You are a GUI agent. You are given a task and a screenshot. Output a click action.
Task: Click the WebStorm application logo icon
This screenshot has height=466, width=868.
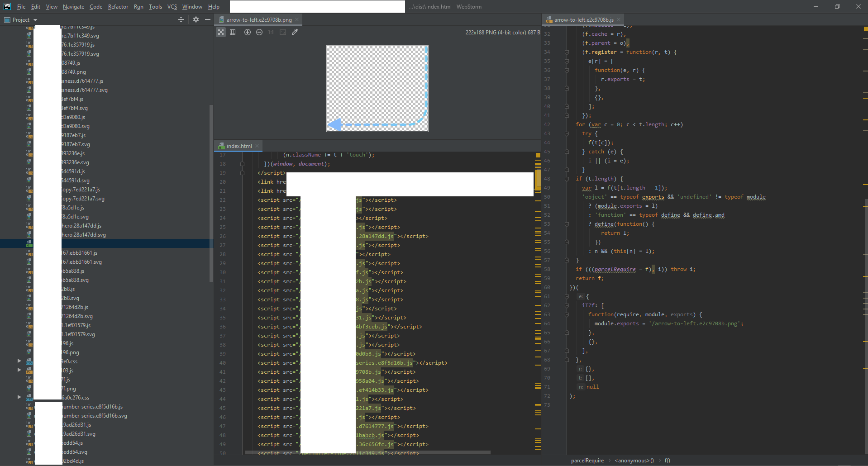[x=7, y=6]
